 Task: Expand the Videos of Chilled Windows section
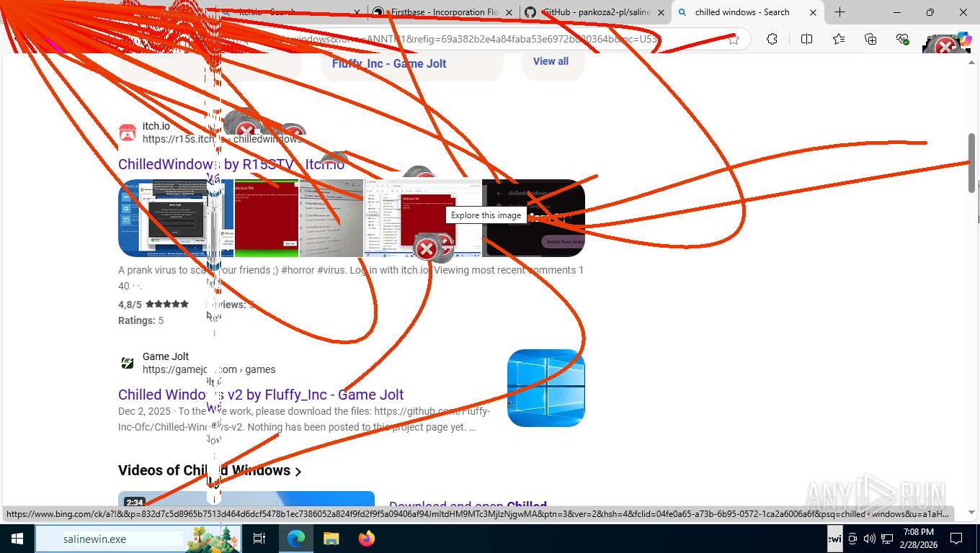(210, 471)
